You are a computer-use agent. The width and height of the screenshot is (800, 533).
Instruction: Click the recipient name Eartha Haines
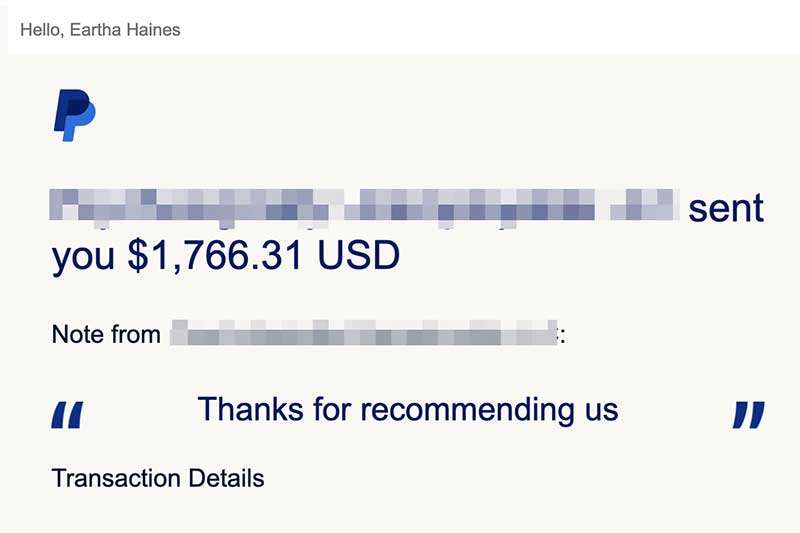pos(125,30)
